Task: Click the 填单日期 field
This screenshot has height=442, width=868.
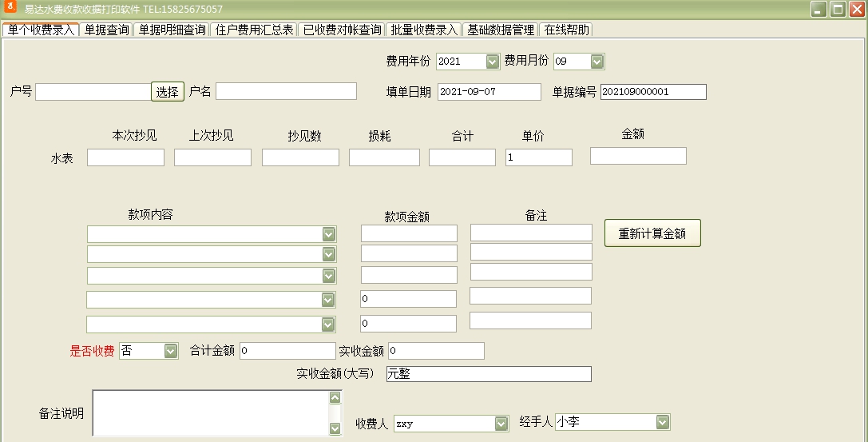Action: 489,92
